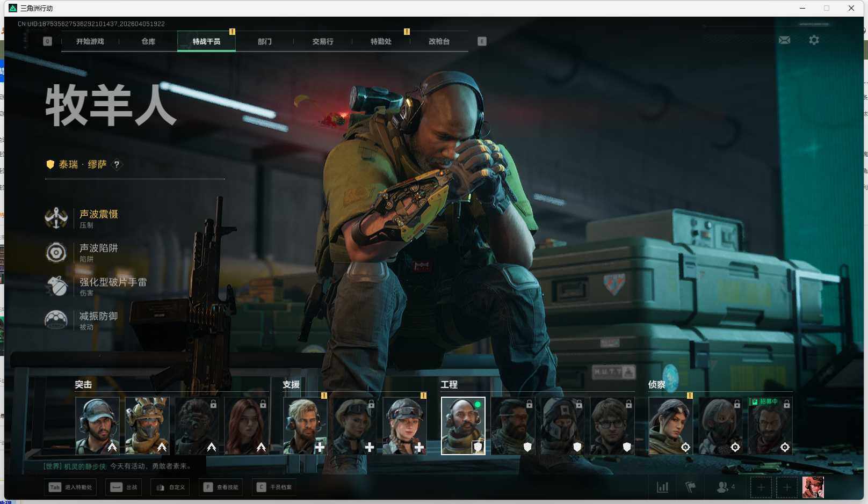Viewport: 868px width, 504px height.
Task: Select the 声波陷阱 skill icon
Action: [x=56, y=252]
